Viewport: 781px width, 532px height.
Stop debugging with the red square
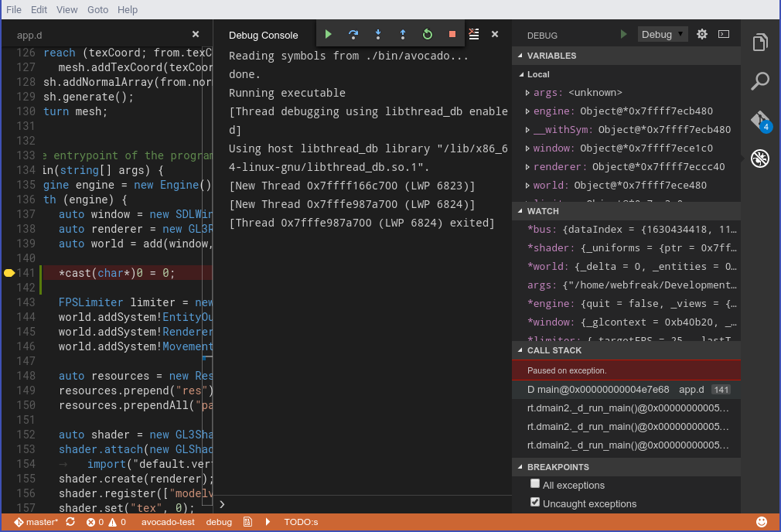(452, 34)
